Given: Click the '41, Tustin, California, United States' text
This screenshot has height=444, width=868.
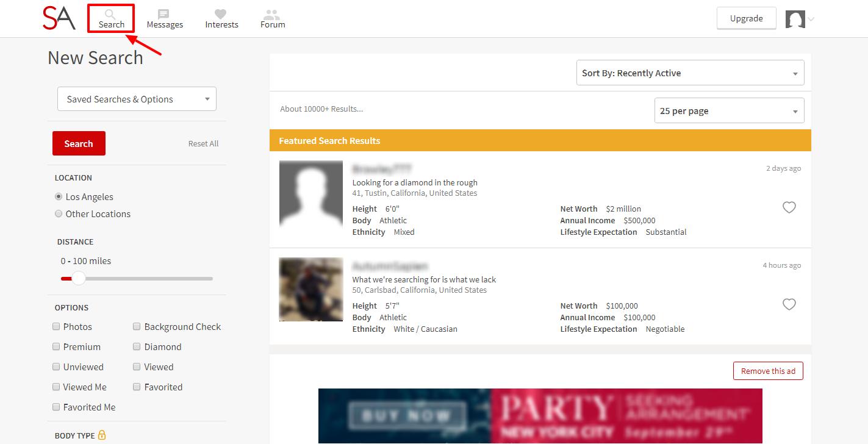Looking at the screenshot, I should tap(415, 193).
